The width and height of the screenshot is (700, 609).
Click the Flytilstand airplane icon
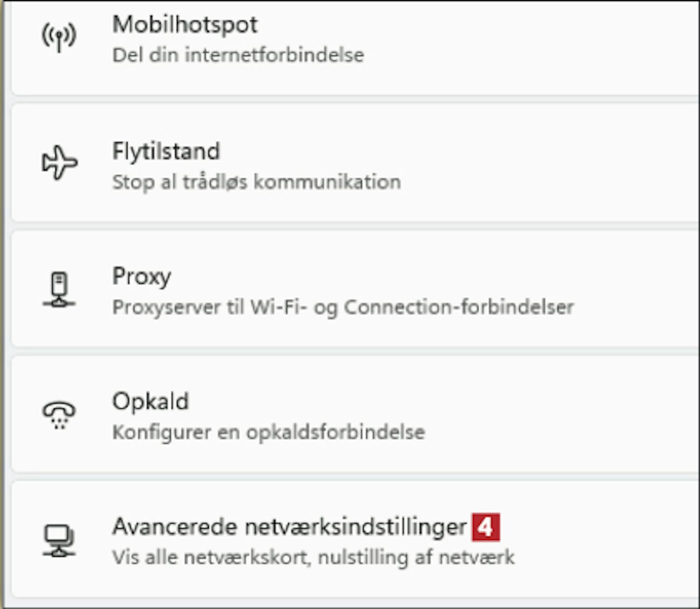(59, 163)
